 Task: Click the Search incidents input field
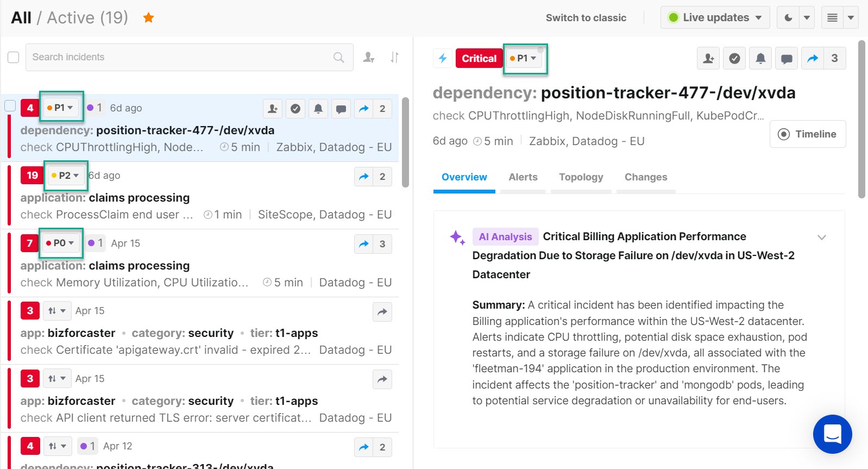182,57
